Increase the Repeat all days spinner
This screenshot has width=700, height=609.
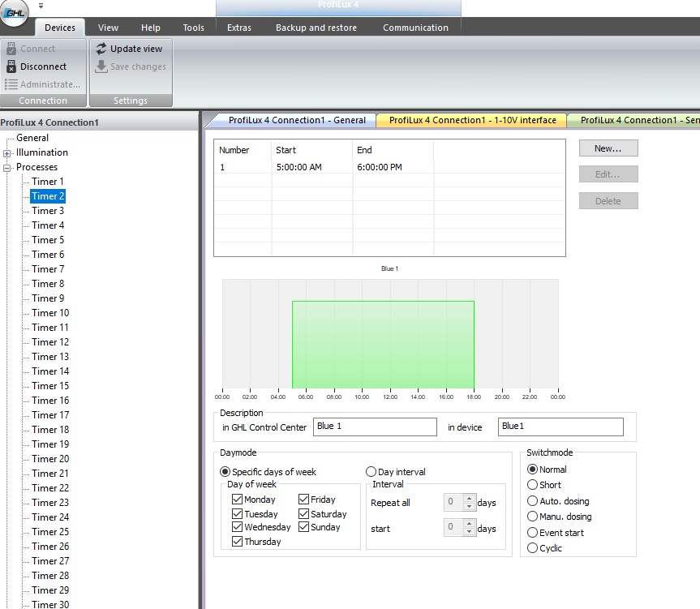[469, 499]
